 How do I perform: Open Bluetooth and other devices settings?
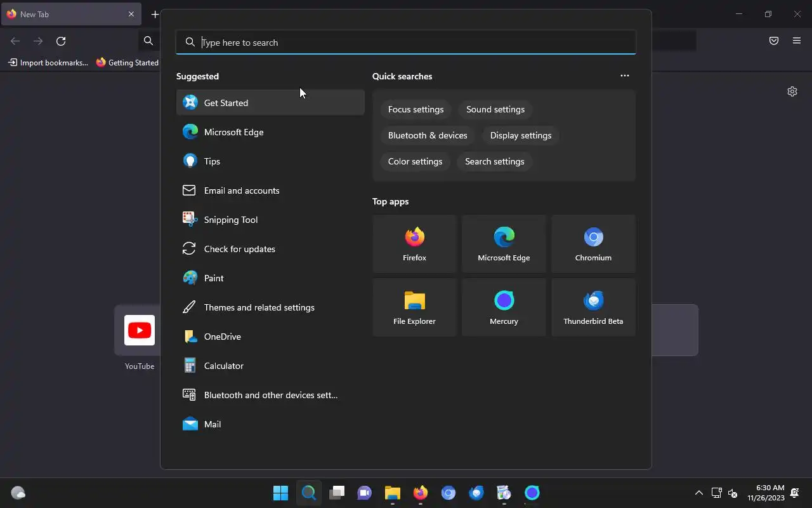pyautogui.click(x=270, y=395)
